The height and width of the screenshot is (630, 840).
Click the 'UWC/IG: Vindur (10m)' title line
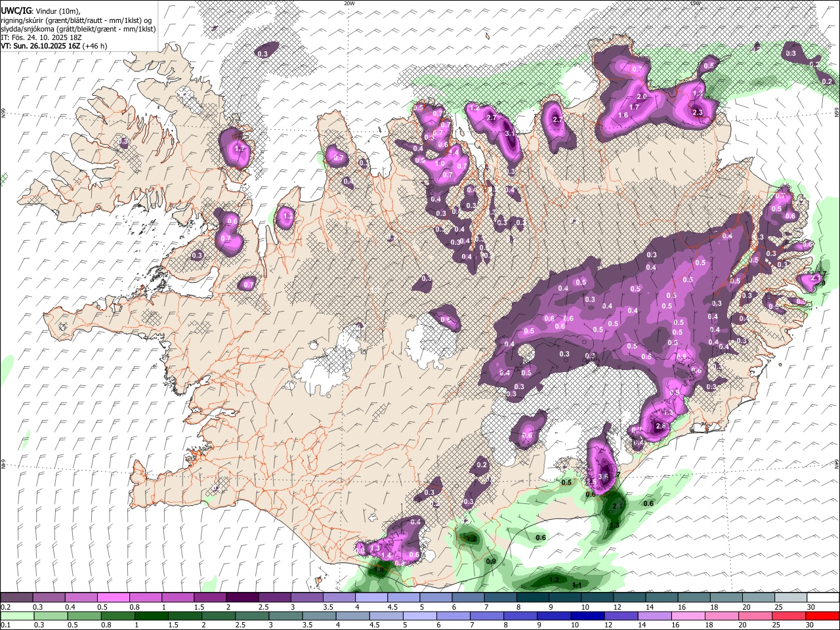tap(40, 10)
